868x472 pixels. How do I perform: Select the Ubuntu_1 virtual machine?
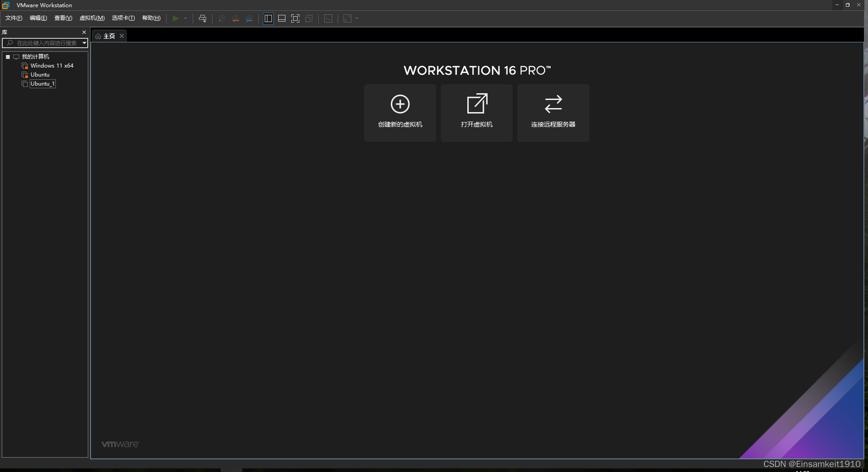coord(43,84)
